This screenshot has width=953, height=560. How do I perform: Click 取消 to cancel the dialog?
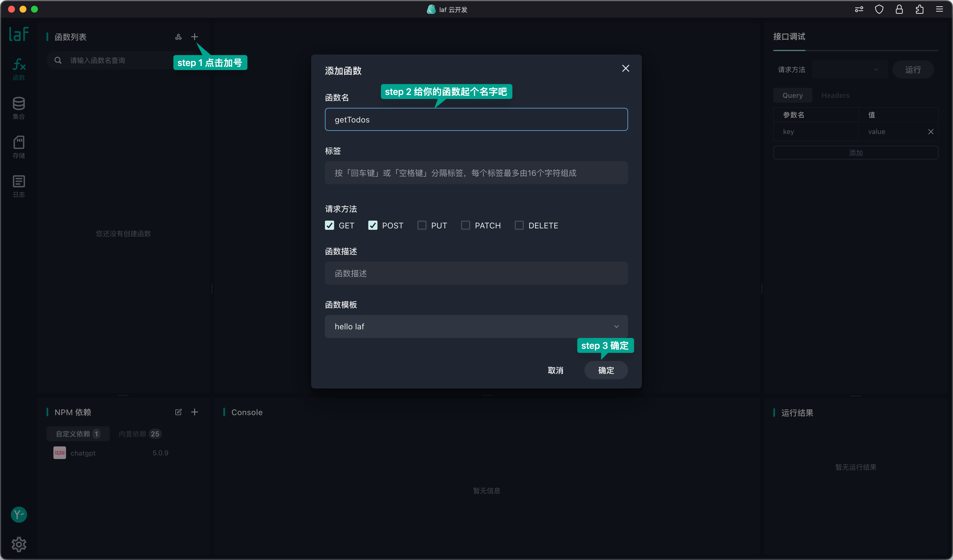pyautogui.click(x=555, y=370)
